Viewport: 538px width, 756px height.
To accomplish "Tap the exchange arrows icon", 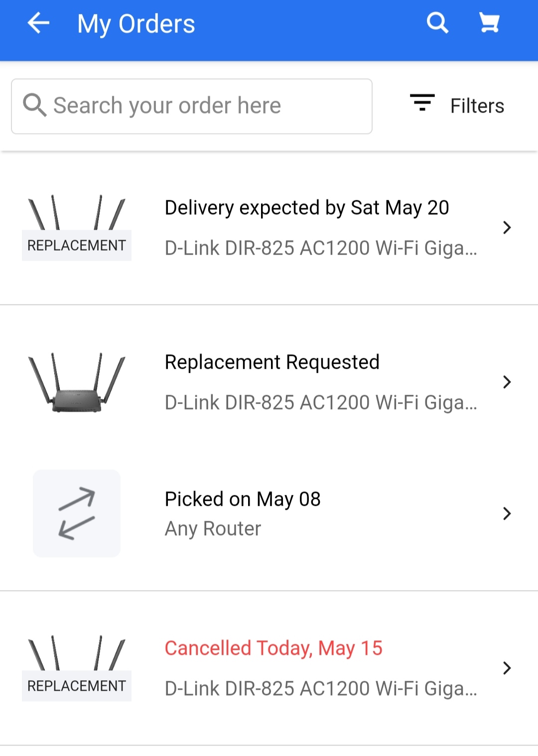I will click(x=77, y=513).
